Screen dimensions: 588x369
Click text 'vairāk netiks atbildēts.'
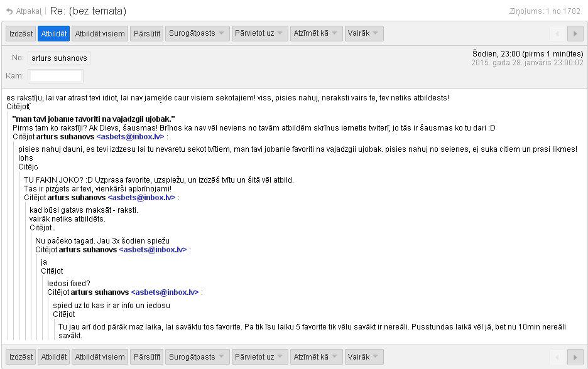click(67, 219)
